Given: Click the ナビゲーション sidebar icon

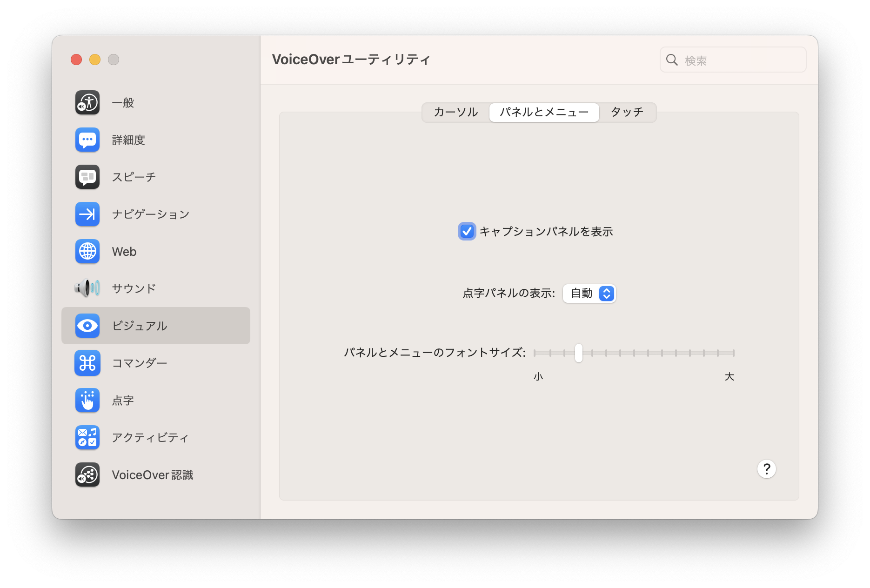Looking at the screenshot, I should 87,214.
